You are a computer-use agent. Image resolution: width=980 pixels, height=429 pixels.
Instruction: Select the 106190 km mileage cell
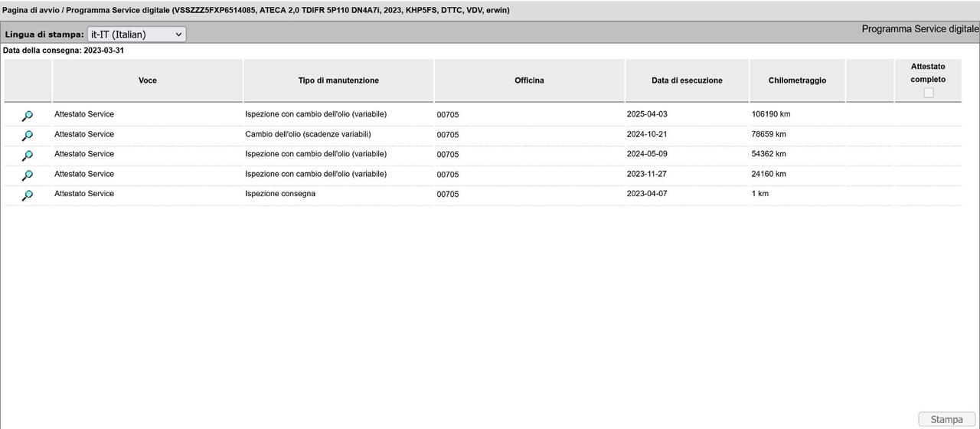[771, 114]
